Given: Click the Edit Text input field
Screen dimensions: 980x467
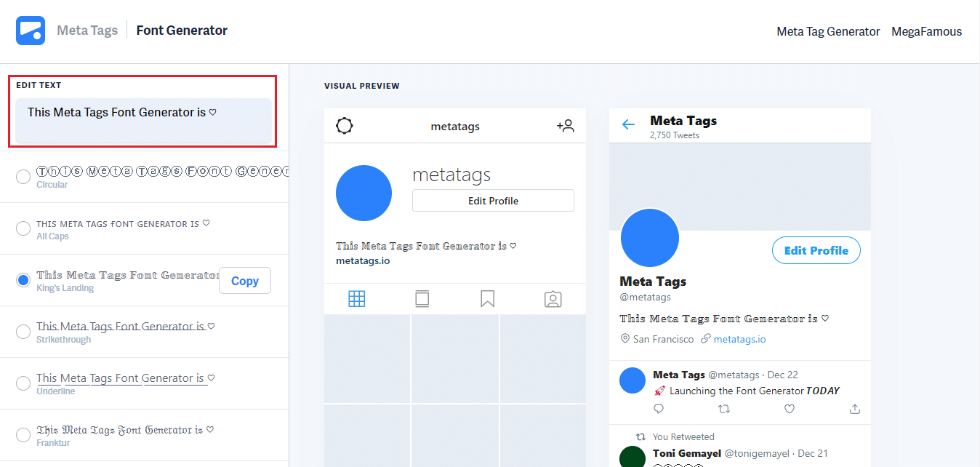Looking at the screenshot, I should pos(144,120).
